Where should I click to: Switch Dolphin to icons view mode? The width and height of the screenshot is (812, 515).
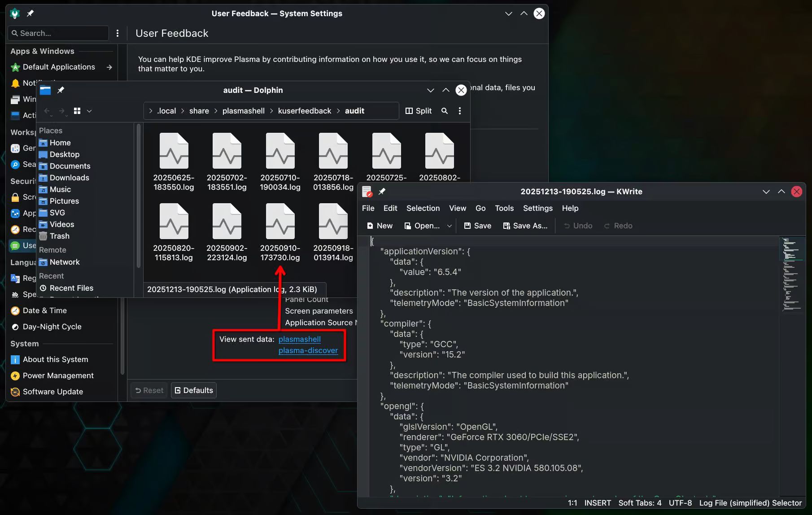point(77,111)
